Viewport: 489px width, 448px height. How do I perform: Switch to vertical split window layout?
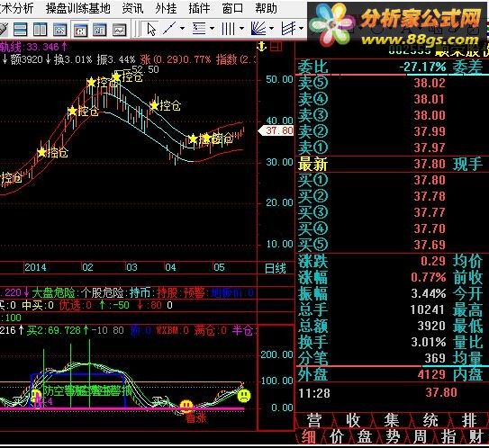41,30
